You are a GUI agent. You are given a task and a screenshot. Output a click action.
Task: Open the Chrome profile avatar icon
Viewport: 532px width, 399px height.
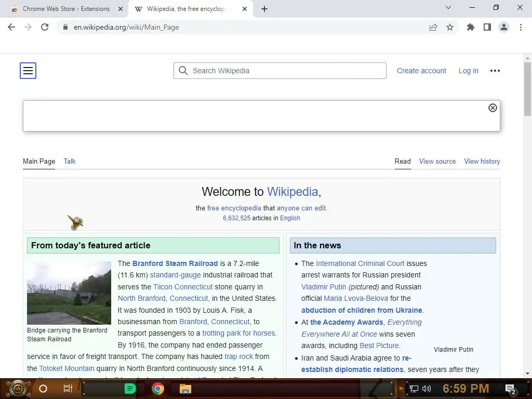504,27
